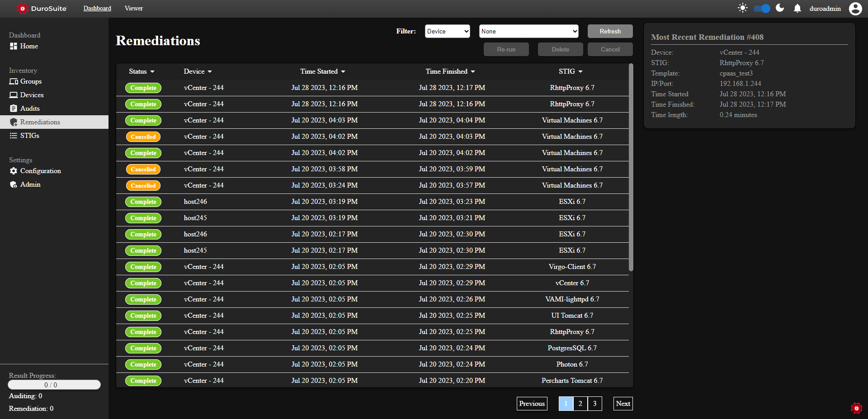Go to the Next page
The image size is (868, 419).
tap(623, 404)
